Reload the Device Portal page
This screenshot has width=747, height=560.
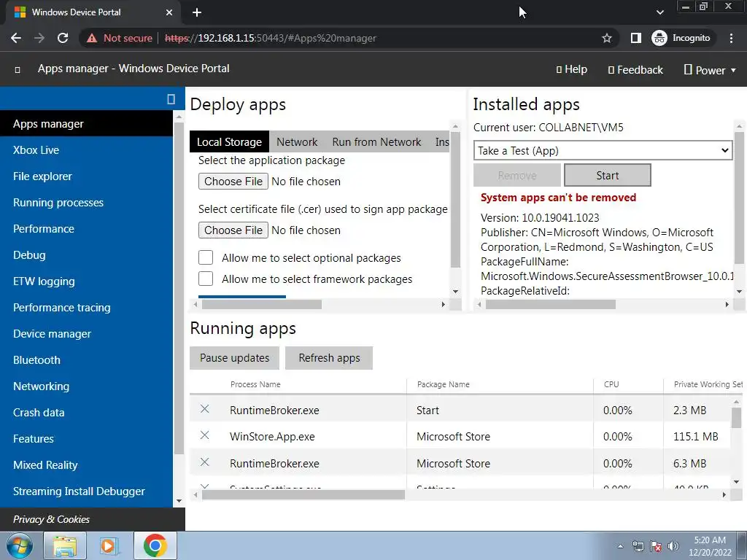tap(63, 38)
